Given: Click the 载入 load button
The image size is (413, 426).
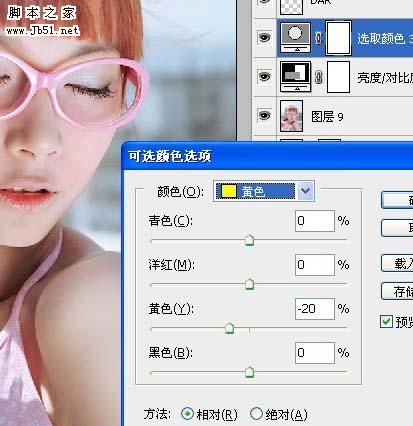Looking at the screenshot, I should click(x=397, y=263).
